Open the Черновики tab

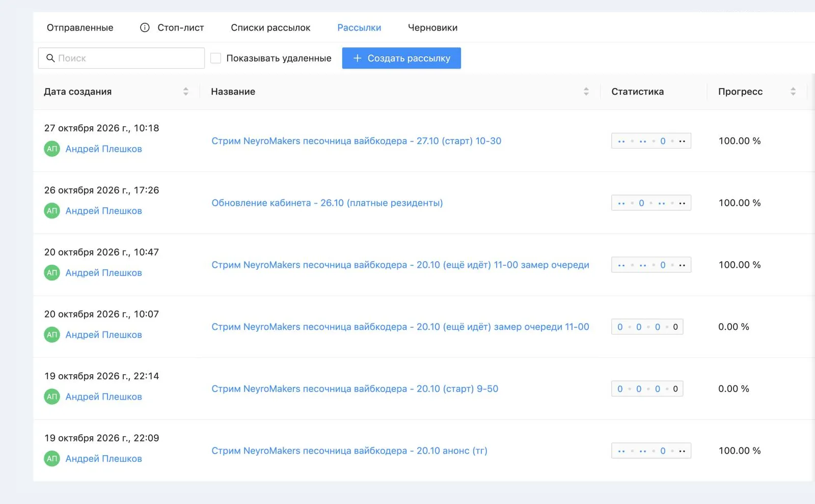pos(432,27)
